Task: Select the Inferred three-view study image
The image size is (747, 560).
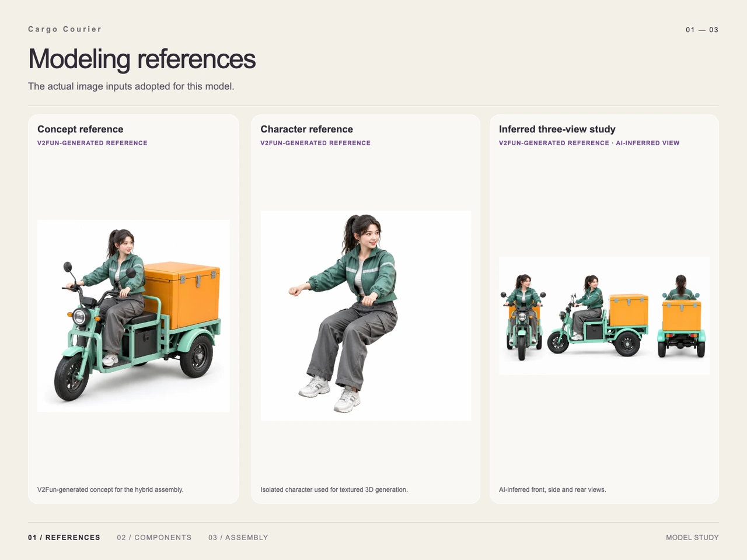Action: click(604, 316)
